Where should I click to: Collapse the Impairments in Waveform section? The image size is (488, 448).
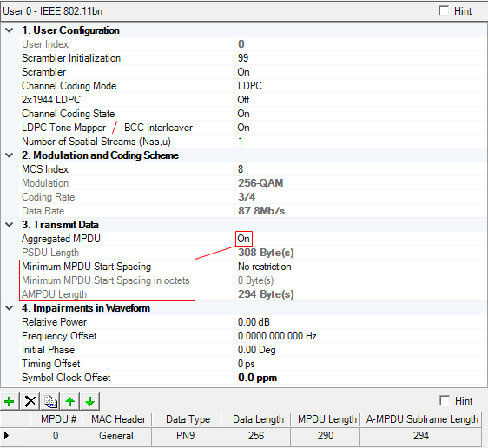tap(10, 308)
